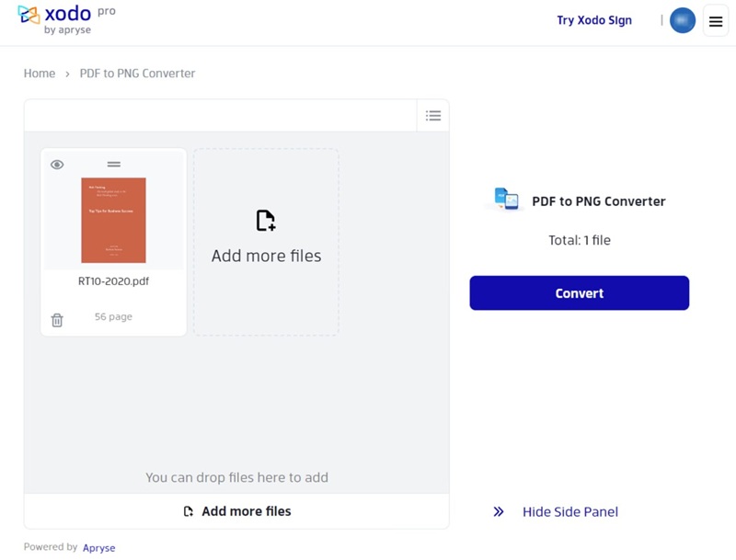
Task: Go to the Home breadcrumb
Action: coord(40,74)
